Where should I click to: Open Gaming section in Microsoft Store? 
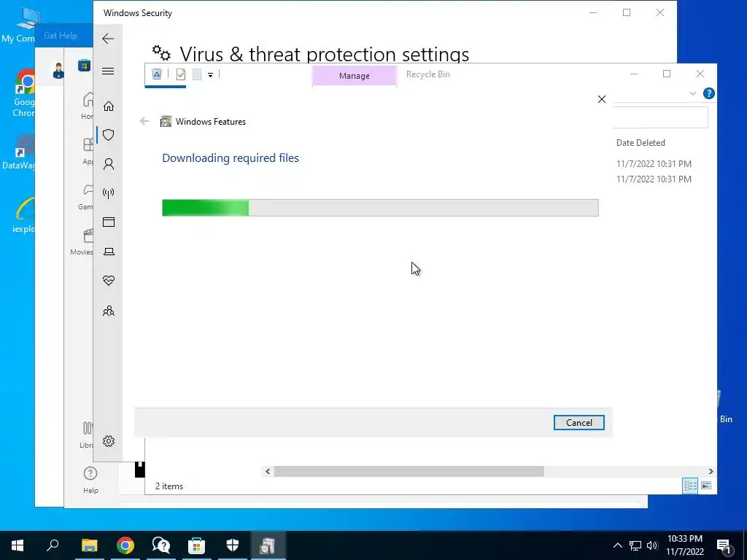tap(86, 197)
